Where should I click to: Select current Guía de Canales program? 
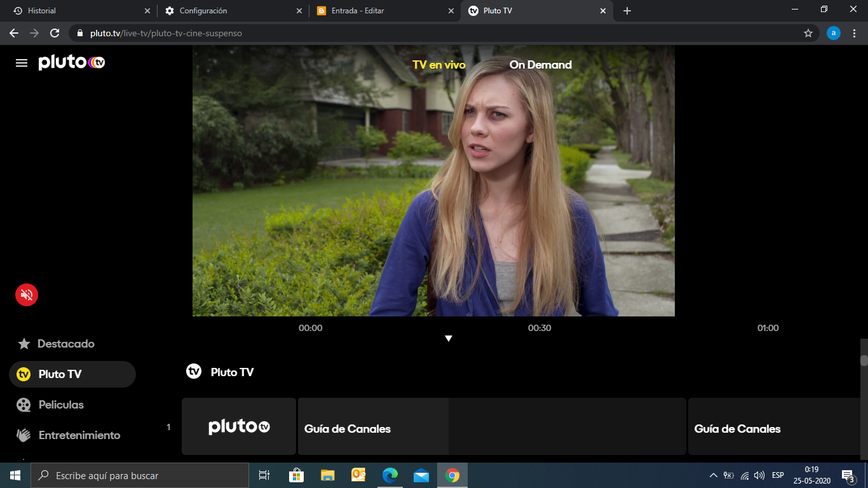point(492,426)
